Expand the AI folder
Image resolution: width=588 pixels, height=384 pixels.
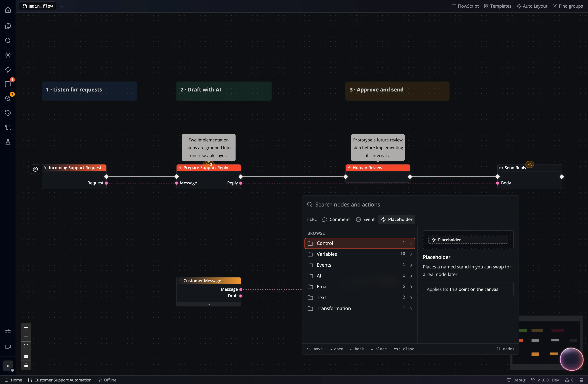[360, 276]
